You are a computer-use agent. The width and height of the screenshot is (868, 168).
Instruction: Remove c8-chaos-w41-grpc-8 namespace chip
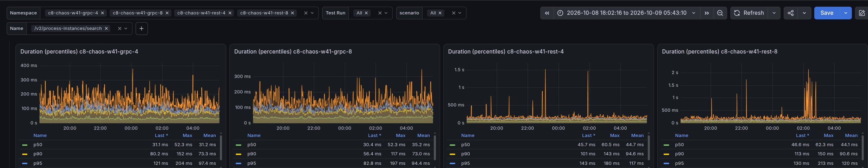coord(167,13)
